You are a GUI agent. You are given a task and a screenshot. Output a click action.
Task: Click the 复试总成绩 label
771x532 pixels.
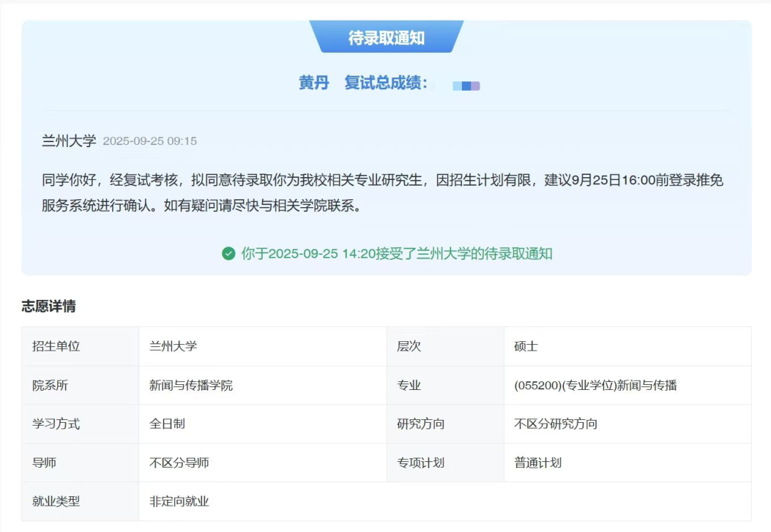(x=386, y=83)
